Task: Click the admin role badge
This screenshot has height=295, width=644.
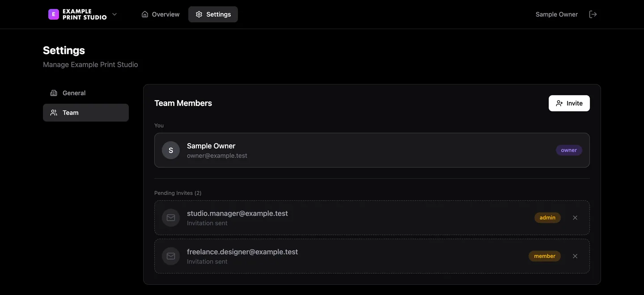Action: [547, 218]
